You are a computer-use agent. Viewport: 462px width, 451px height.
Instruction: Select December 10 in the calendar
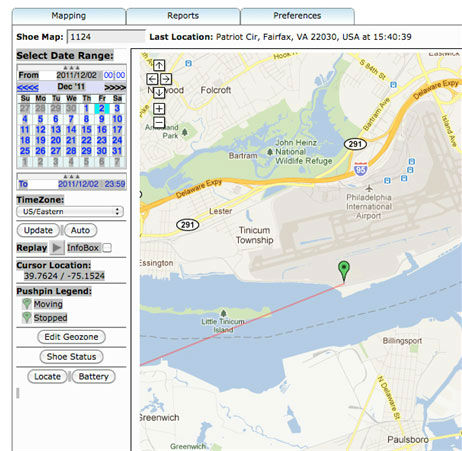(117, 119)
